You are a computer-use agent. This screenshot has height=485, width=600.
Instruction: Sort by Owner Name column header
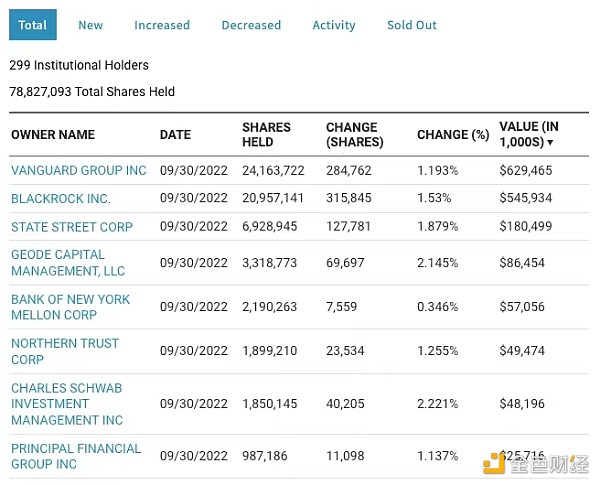(53, 135)
